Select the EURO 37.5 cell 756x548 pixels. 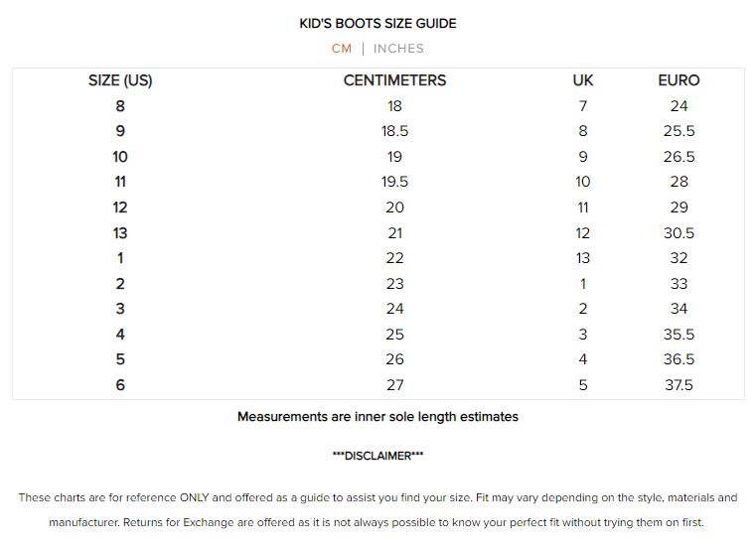[679, 385]
